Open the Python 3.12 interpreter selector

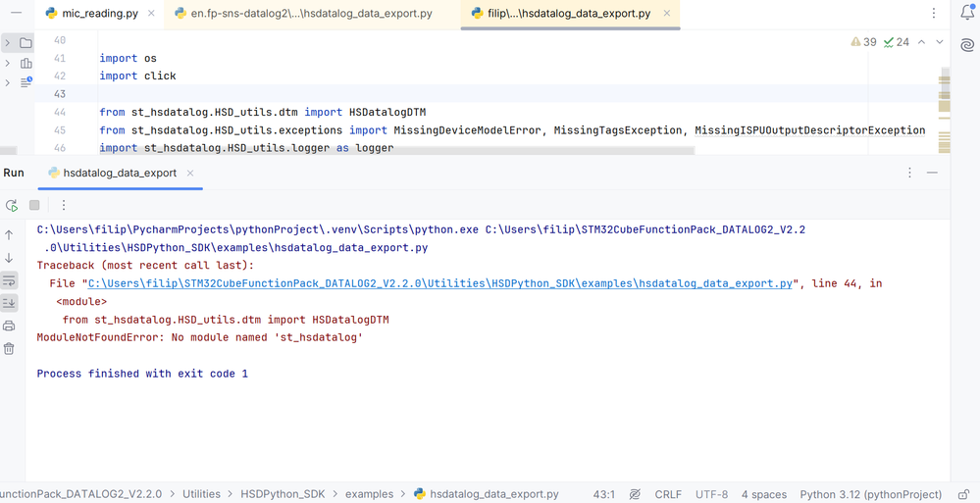tap(870, 494)
